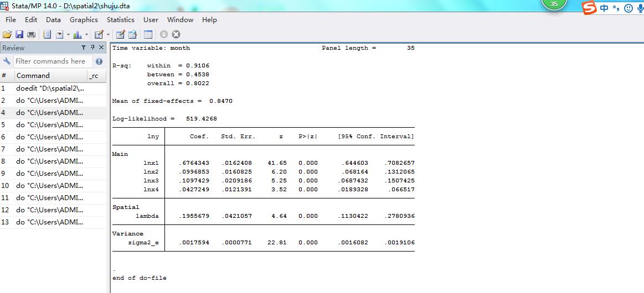
Task: Click the Filter commands here field
Action: (x=53, y=61)
